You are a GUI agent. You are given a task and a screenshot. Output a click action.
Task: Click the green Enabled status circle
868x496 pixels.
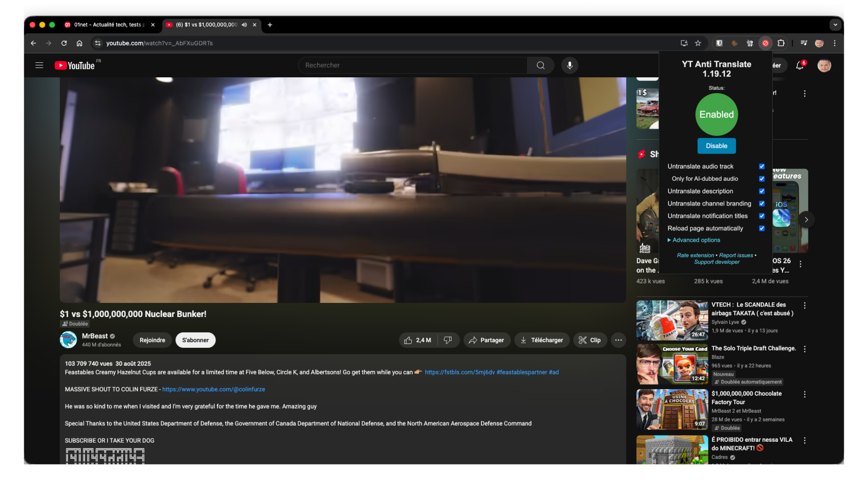pyautogui.click(x=717, y=114)
